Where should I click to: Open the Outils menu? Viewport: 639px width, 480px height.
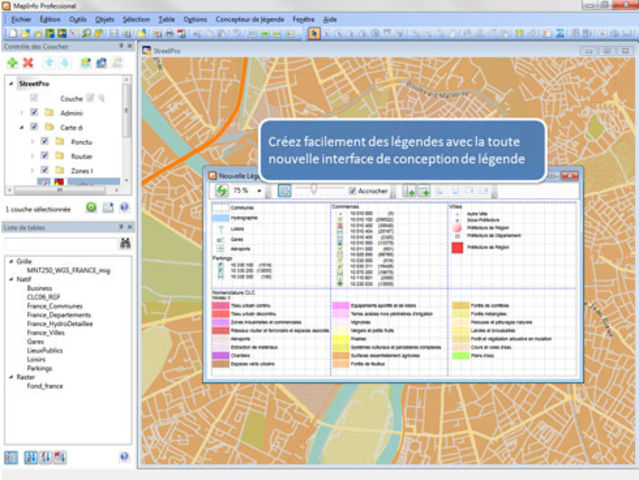(77, 19)
